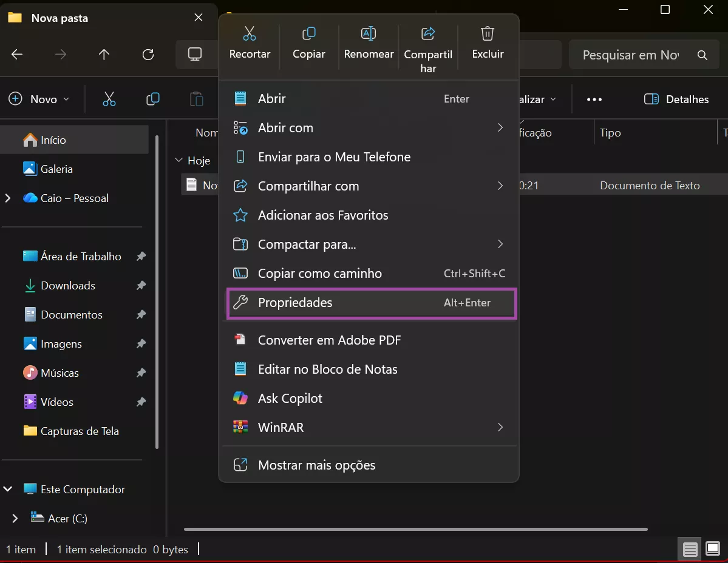
Task: Toggle the Detalhes pane
Action: [x=676, y=99]
